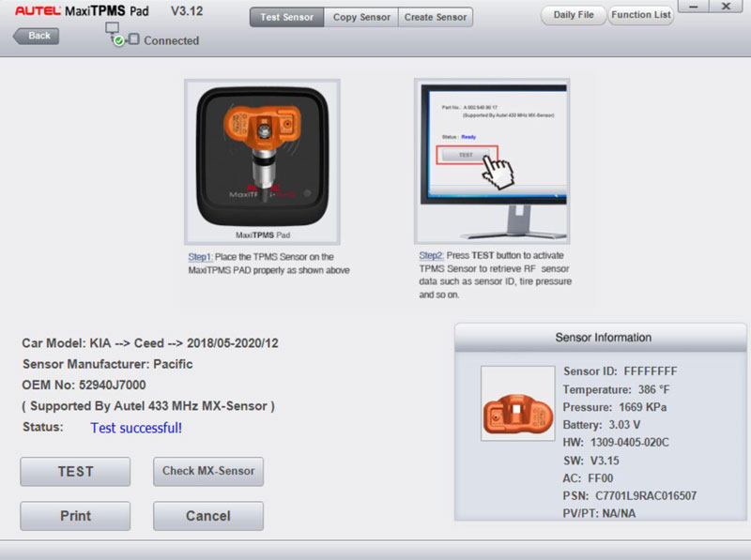Open the Copy Sensor tab

tap(361, 17)
